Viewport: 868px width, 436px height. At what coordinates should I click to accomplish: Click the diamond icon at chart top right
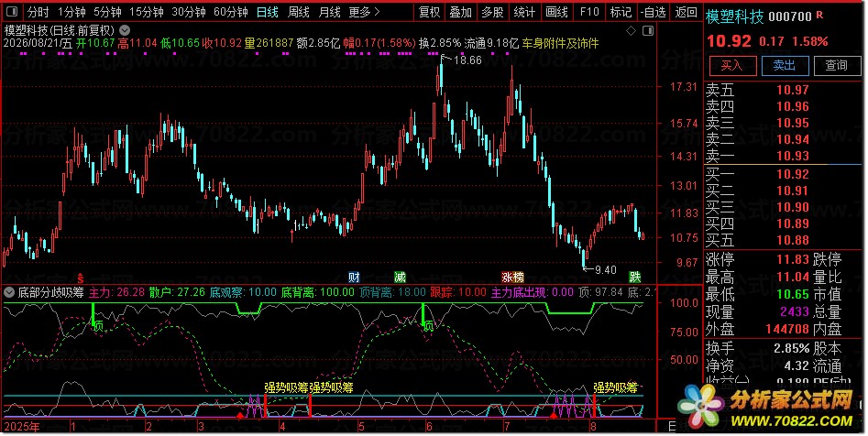click(631, 31)
